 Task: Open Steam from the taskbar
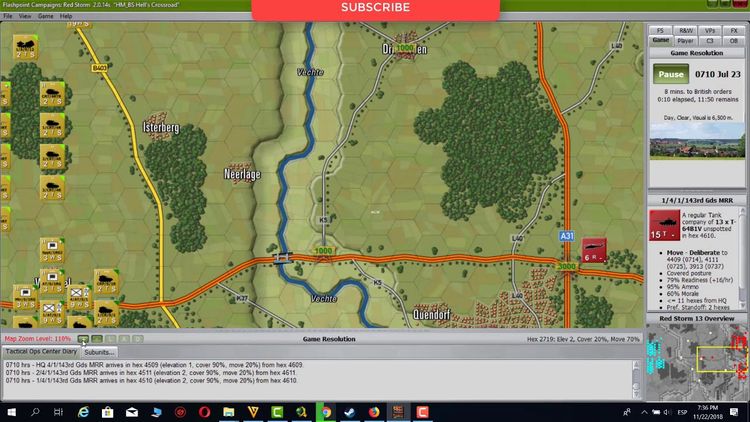pos(350,412)
